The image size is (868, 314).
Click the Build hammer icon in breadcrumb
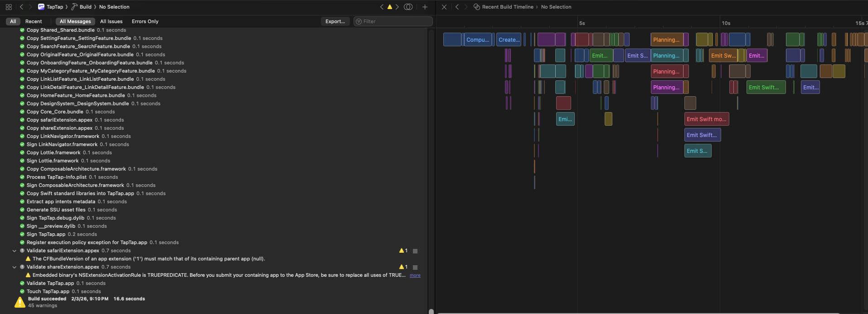pos(74,7)
